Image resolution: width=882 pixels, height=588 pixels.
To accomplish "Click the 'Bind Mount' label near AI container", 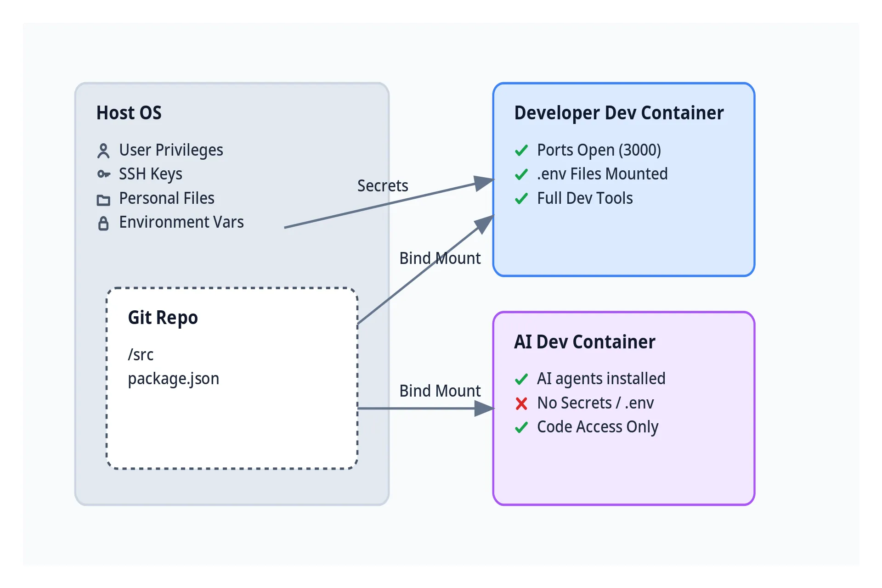I will click(440, 391).
